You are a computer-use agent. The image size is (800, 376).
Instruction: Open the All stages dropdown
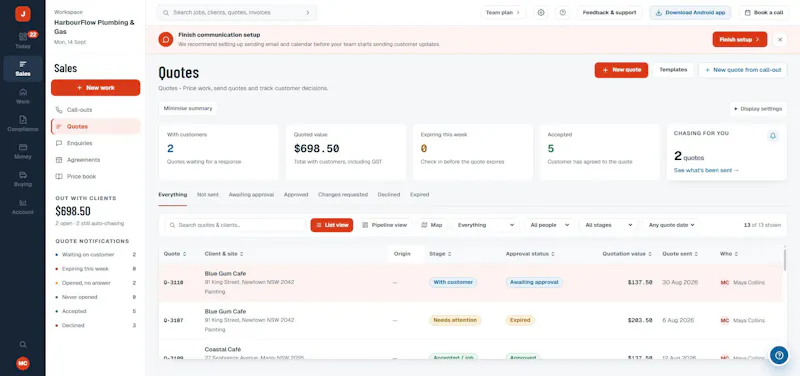609,225
